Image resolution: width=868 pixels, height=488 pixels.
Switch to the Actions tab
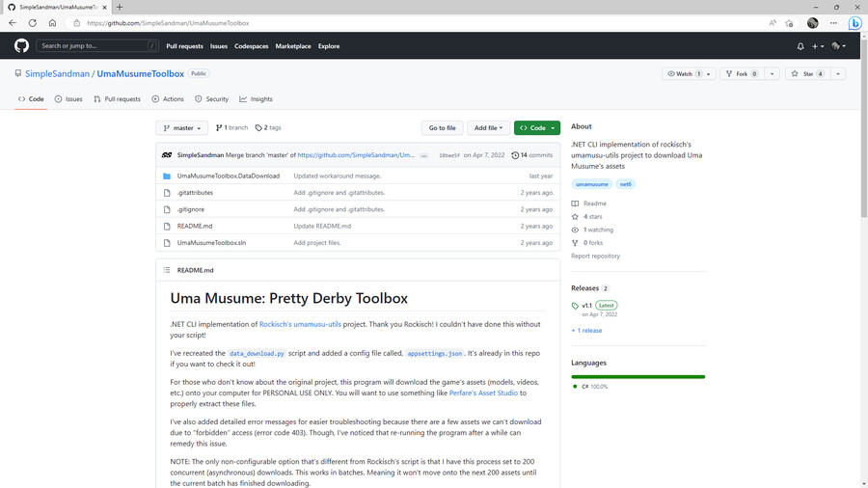(x=168, y=99)
